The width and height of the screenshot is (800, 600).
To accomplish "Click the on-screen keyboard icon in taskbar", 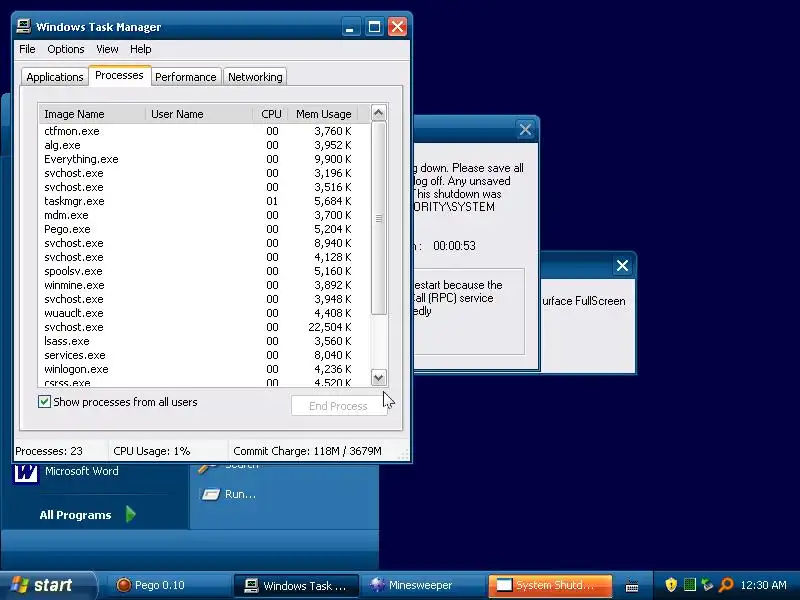I will [x=632, y=586].
